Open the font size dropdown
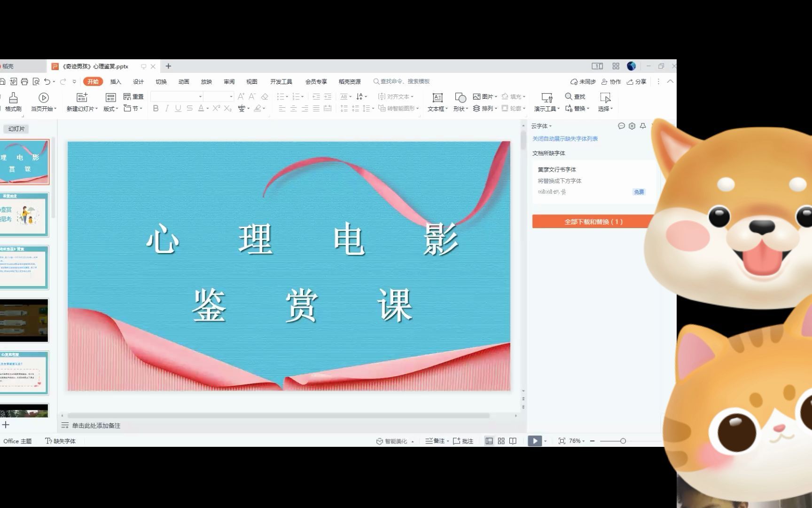The image size is (812, 508). [x=231, y=96]
